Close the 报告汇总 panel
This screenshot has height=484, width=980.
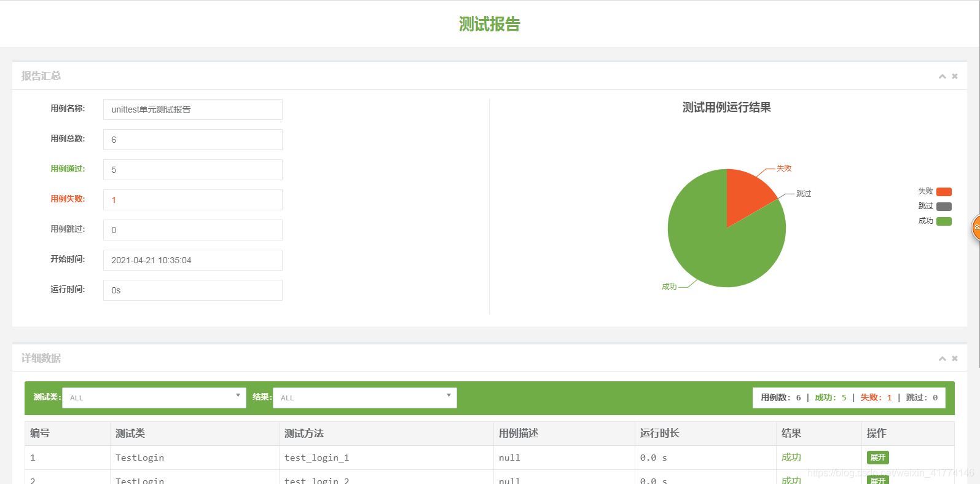point(955,76)
